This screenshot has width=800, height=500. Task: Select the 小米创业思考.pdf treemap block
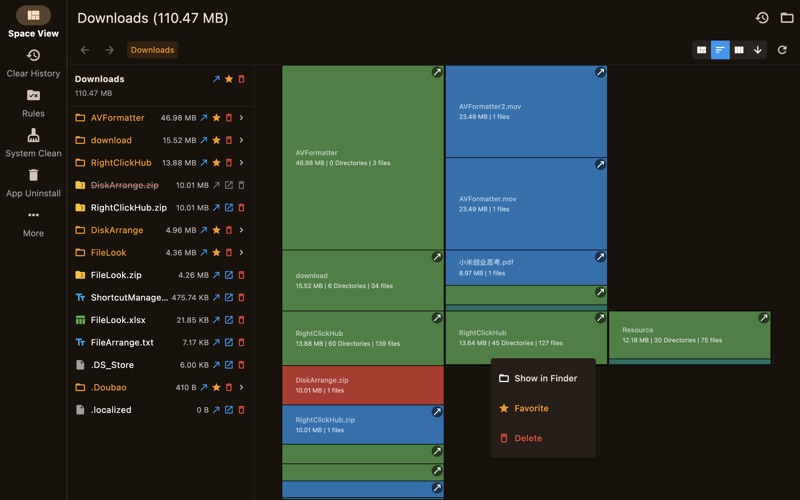click(526, 268)
